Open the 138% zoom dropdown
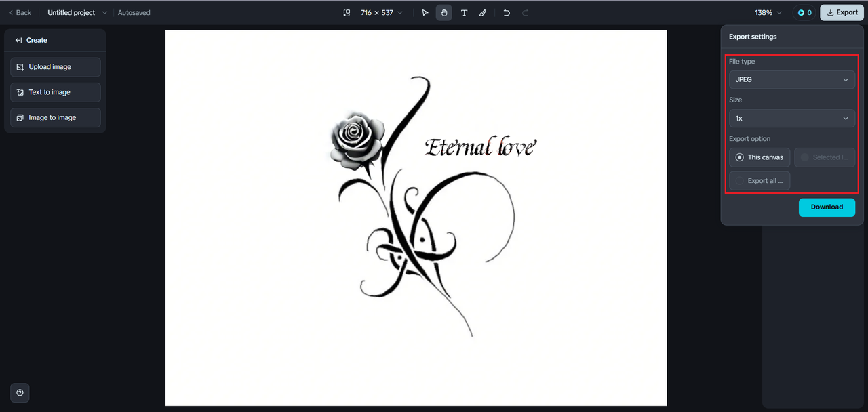The width and height of the screenshot is (868, 412). click(x=768, y=13)
